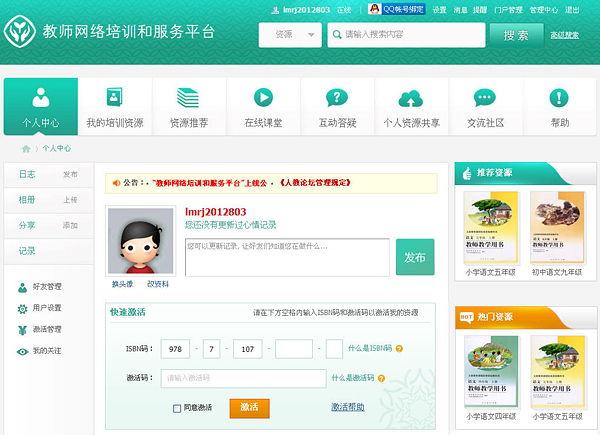
Task: Click the 帮助 help icon
Action: click(x=560, y=97)
